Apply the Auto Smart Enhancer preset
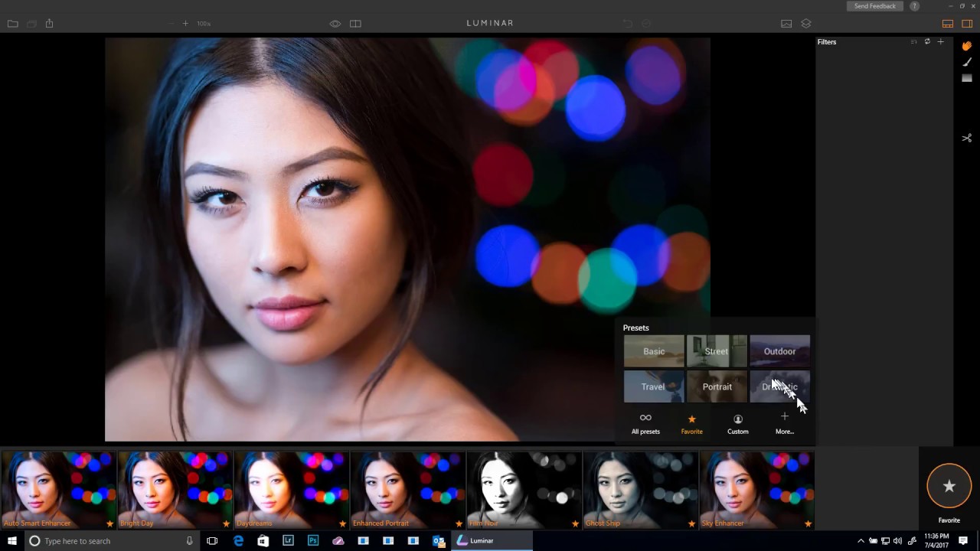Viewport: 980px width, 551px height. pos(58,490)
